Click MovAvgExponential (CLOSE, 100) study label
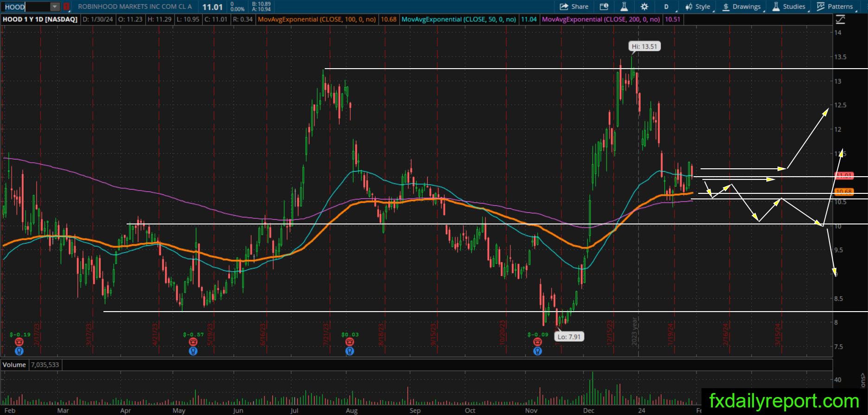Screen dimensions: 868x415 (x=316, y=19)
